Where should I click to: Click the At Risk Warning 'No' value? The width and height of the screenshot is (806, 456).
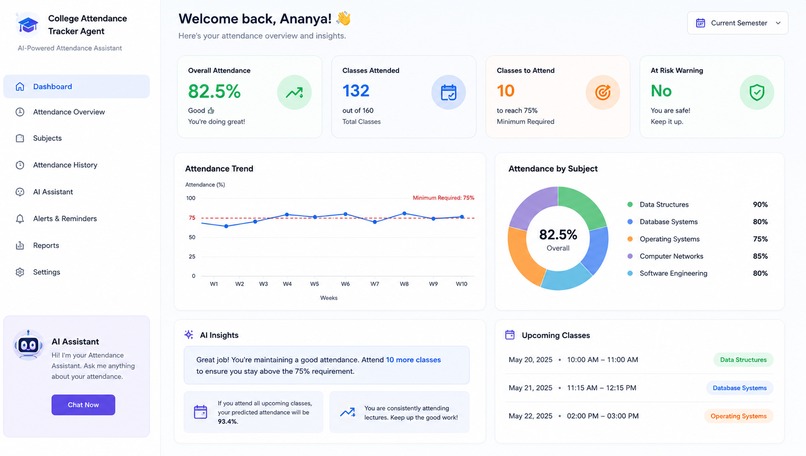click(x=661, y=91)
